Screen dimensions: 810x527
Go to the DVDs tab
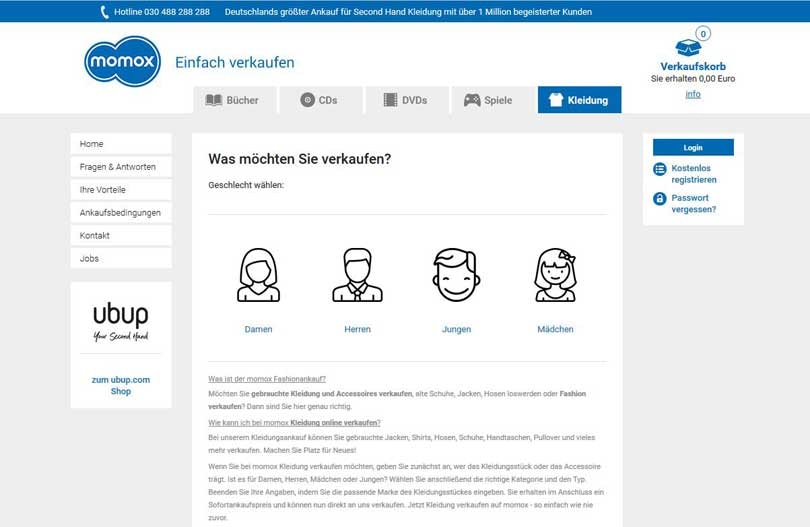[404, 100]
